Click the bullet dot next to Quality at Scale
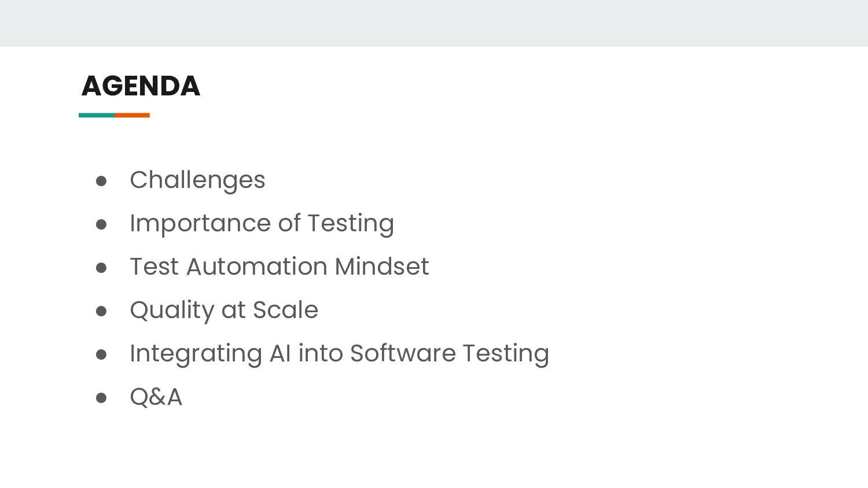Screen dimensions: 868x488 tap(101, 311)
